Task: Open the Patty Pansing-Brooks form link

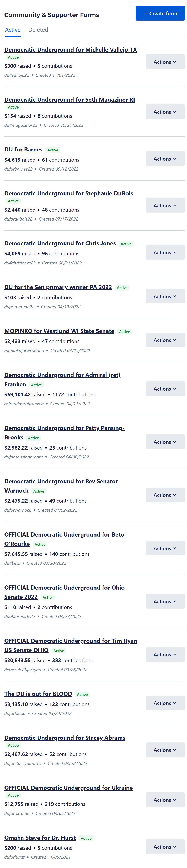Action: click(x=64, y=428)
